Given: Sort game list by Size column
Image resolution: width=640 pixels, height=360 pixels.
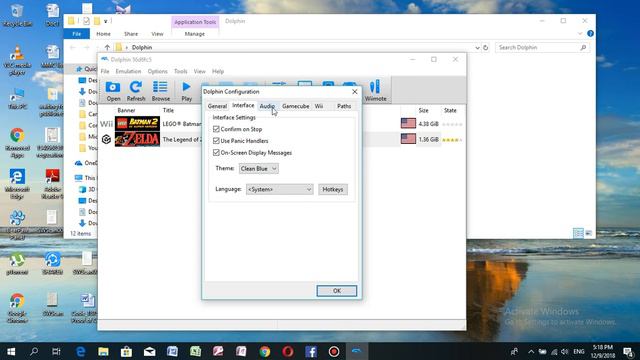Looking at the screenshot, I should tap(424, 110).
